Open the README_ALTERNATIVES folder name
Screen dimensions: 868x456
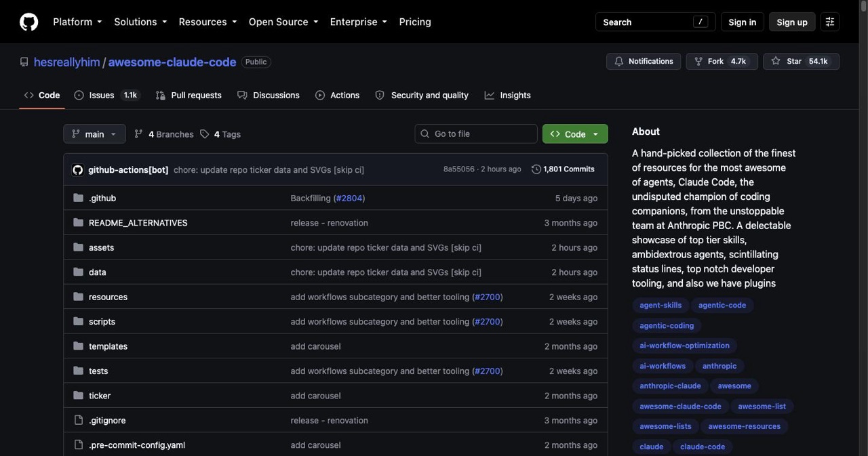click(x=138, y=222)
